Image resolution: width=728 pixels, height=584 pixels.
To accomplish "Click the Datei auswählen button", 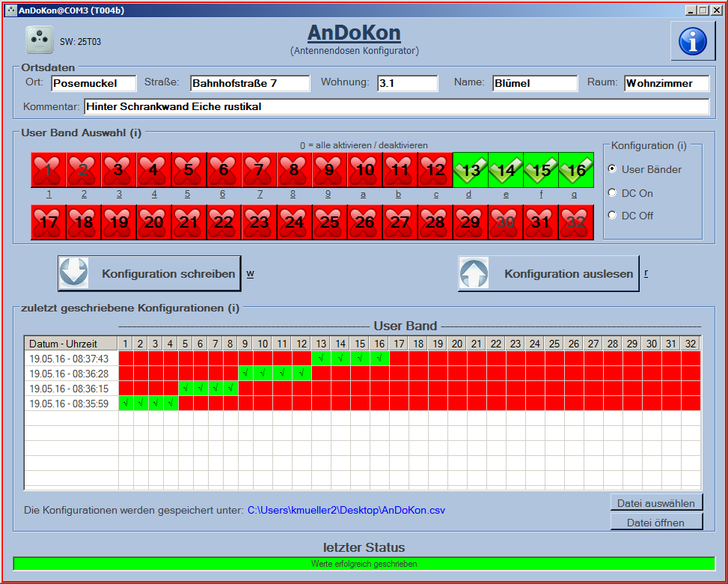I will 656,502.
